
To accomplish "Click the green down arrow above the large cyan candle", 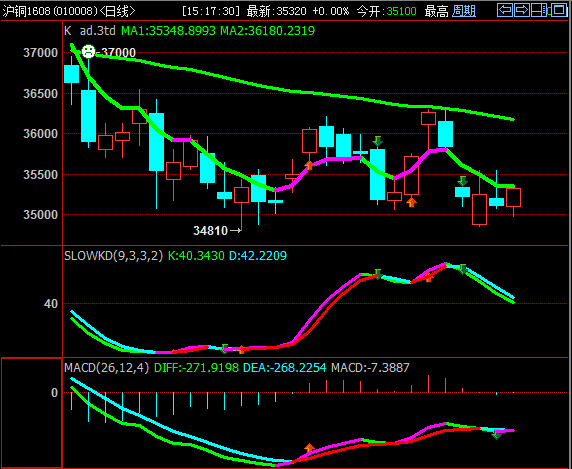I will (378, 141).
